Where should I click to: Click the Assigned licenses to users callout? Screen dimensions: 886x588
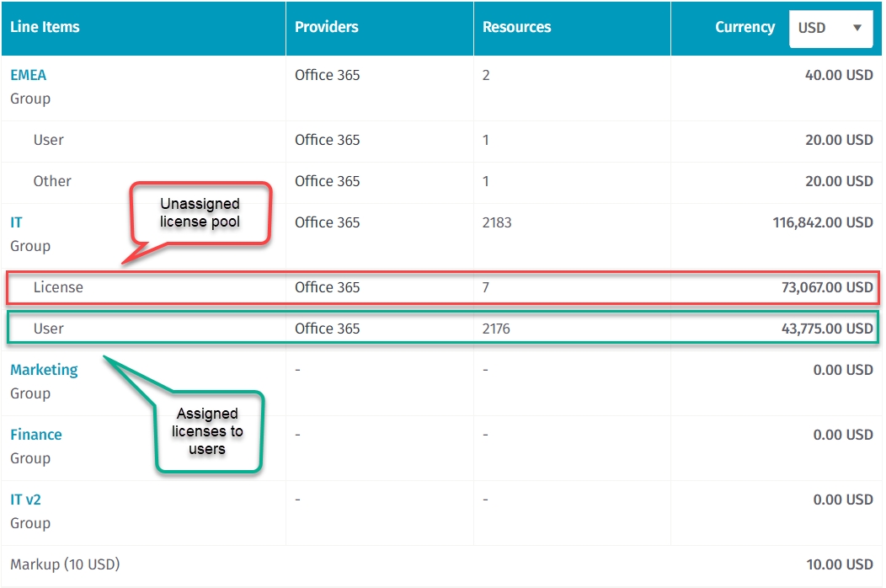208,430
